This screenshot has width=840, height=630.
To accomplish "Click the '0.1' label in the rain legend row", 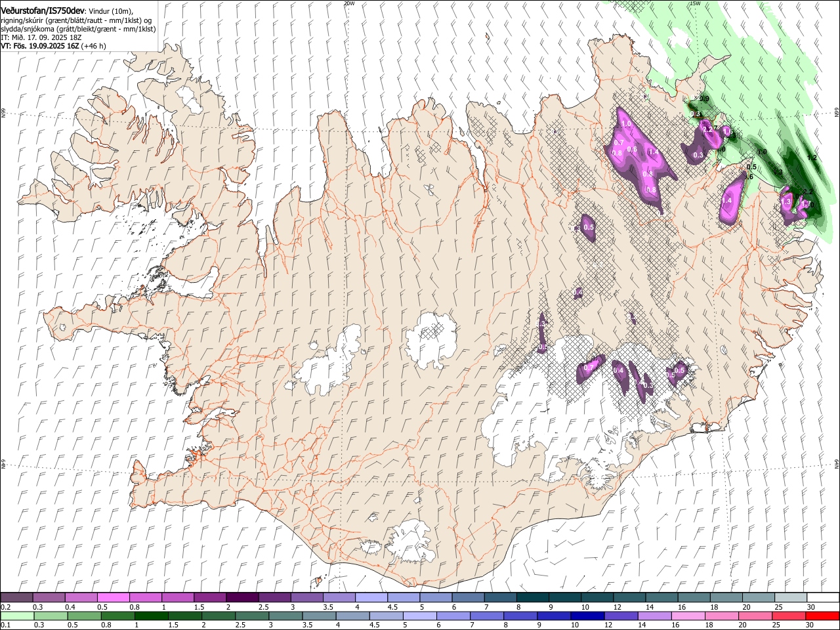I will (5, 625).
